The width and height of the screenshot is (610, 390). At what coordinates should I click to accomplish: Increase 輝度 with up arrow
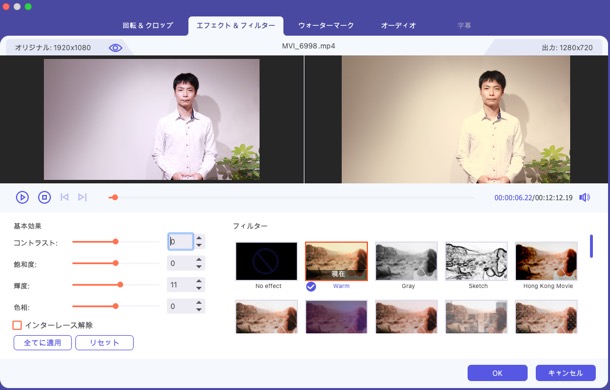tap(199, 281)
